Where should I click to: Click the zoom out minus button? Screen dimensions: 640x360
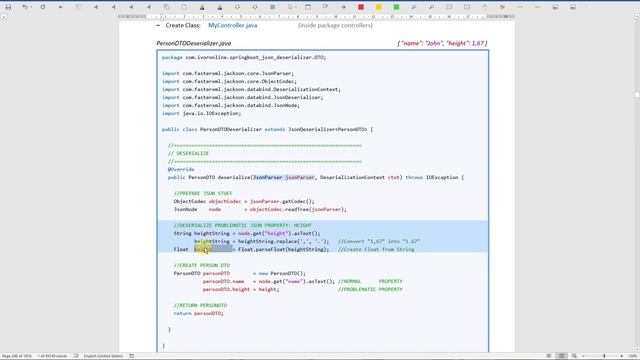pyautogui.click(x=583, y=356)
